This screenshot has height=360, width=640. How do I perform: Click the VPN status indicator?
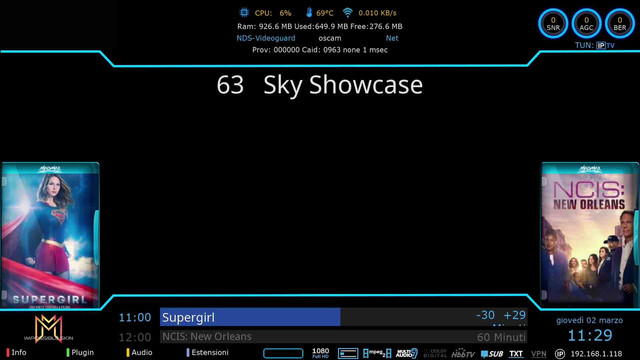pos(539,354)
